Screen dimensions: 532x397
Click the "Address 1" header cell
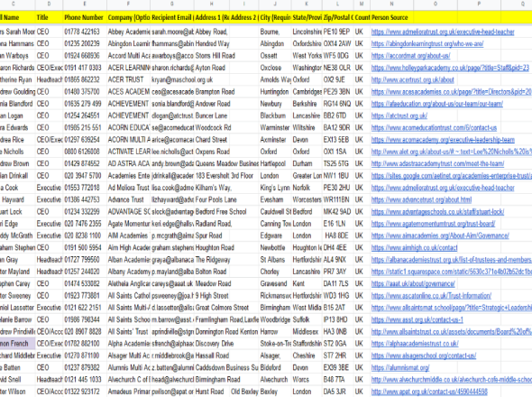point(212,18)
